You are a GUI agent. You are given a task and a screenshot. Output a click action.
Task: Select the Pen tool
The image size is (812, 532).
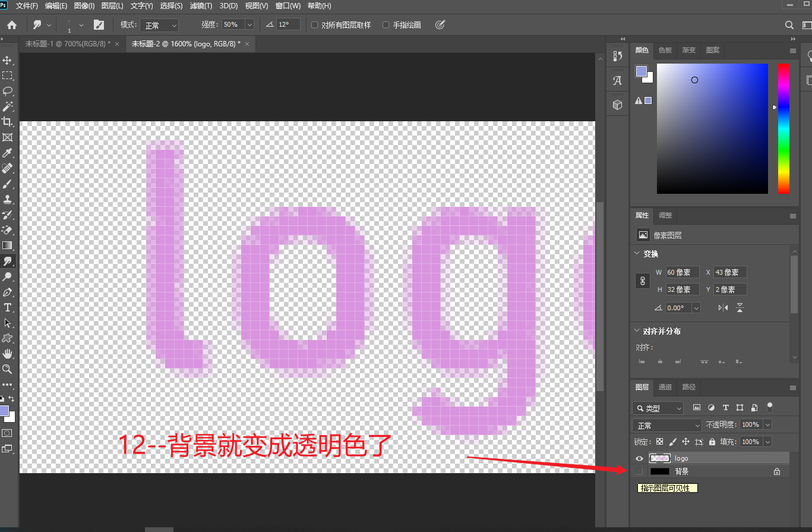(8, 292)
